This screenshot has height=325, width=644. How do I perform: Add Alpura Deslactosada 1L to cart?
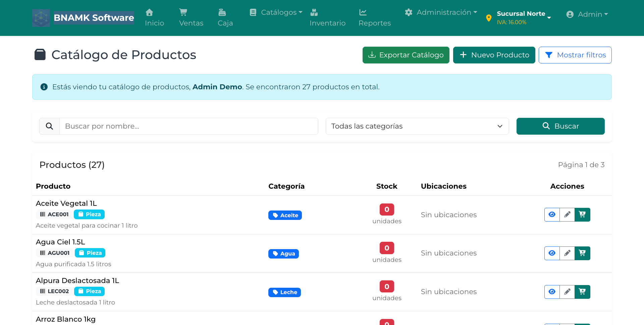[x=582, y=292]
